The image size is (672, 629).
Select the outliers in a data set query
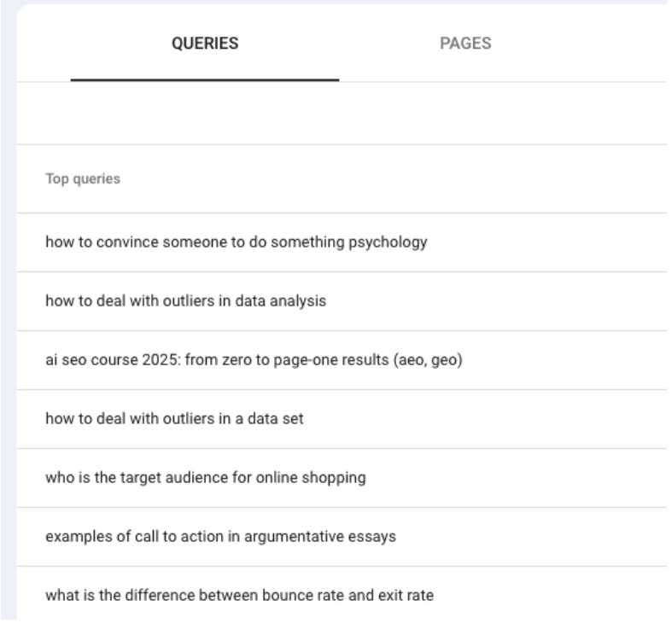[x=183, y=419]
